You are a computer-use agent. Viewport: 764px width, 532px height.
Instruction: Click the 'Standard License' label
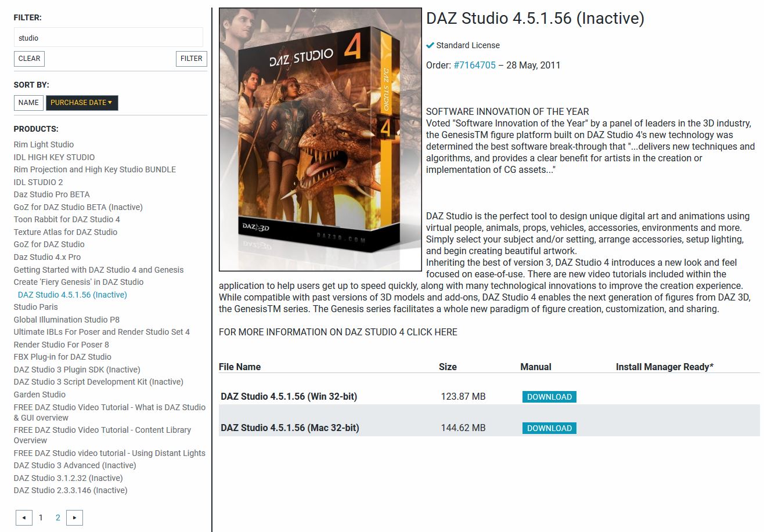[x=468, y=45]
